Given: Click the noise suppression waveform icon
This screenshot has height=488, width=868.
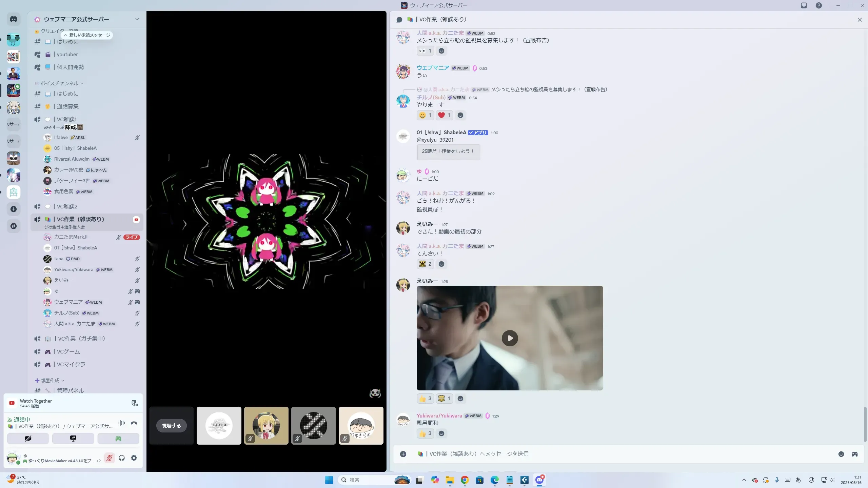Looking at the screenshot, I should pos(121,423).
